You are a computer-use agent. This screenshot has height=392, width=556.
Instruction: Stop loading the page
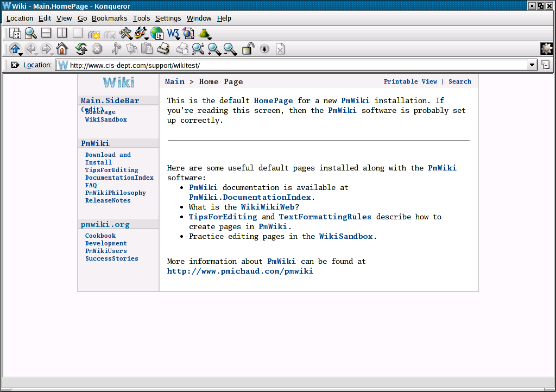pos(97,48)
